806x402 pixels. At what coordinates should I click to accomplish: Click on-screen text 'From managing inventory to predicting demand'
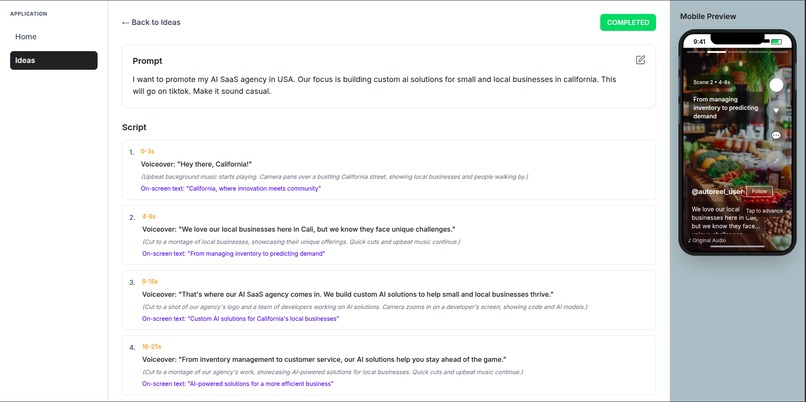pyautogui.click(x=234, y=253)
